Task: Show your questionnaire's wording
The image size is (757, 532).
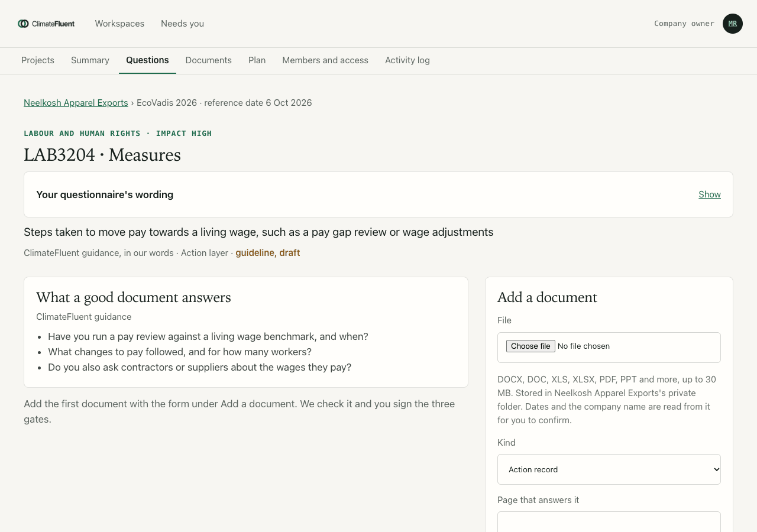Action: pyautogui.click(x=710, y=194)
